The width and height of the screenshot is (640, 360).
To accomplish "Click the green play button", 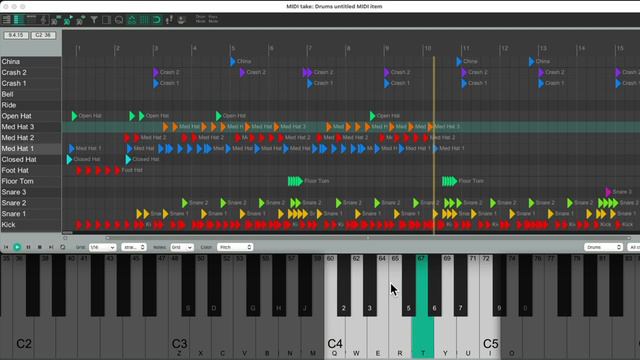I will (17, 247).
